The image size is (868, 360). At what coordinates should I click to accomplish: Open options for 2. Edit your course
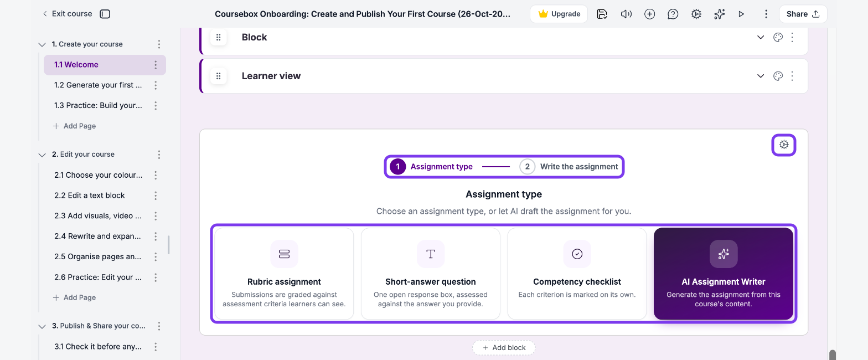click(159, 155)
